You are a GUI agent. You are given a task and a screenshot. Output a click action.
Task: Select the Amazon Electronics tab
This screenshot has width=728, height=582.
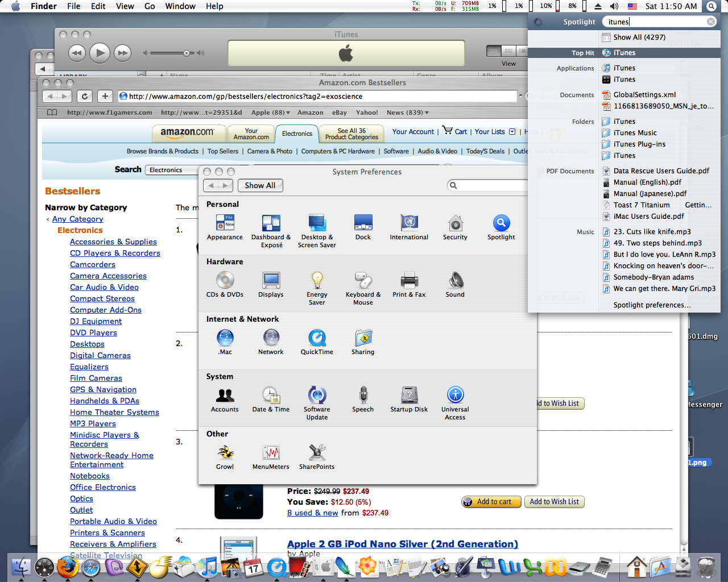(297, 134)
